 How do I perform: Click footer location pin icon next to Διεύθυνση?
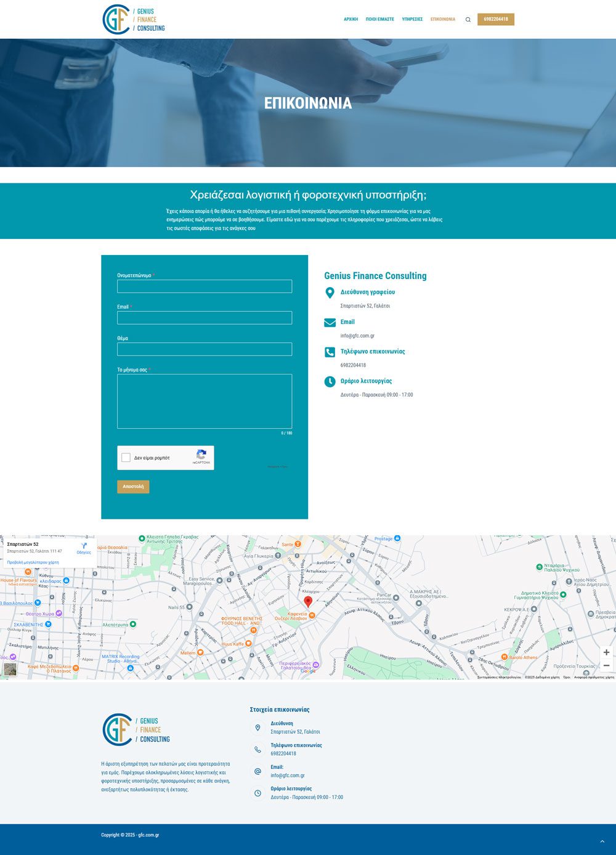tap(257, 728)
